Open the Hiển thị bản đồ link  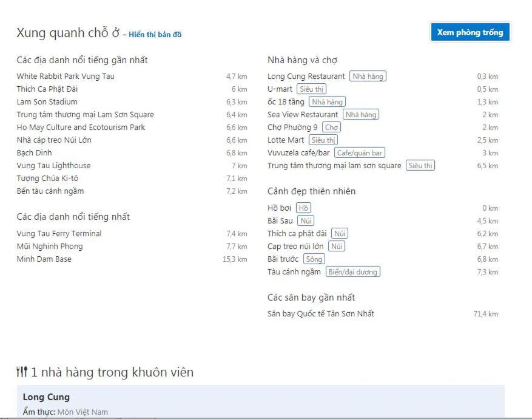click(155, 35)
